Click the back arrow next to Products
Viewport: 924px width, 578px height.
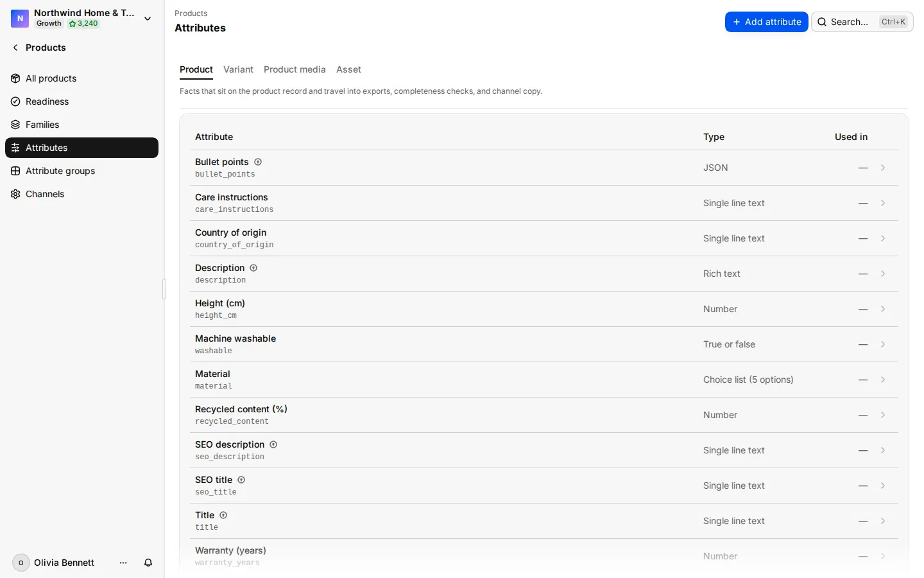15,48
